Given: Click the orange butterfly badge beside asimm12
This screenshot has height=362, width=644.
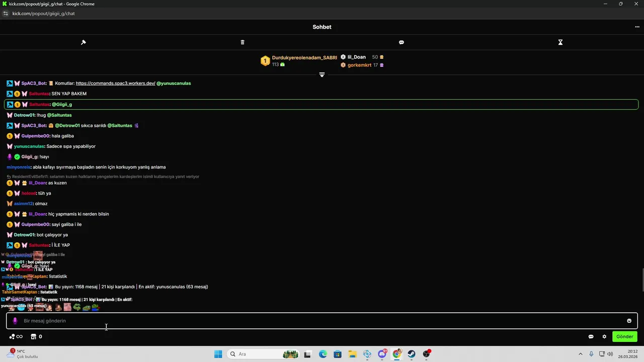Looking at the screenshot, I should coord(10,204).
